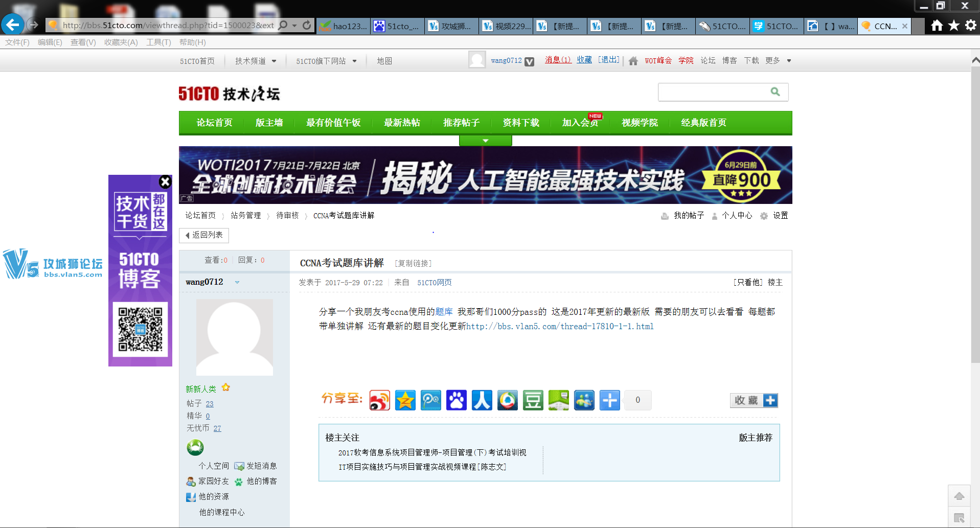The width and height of the screenshot is (980, 528).
Task: Switch to the hao123 browser tab
Action: click(x=344, y=26)
